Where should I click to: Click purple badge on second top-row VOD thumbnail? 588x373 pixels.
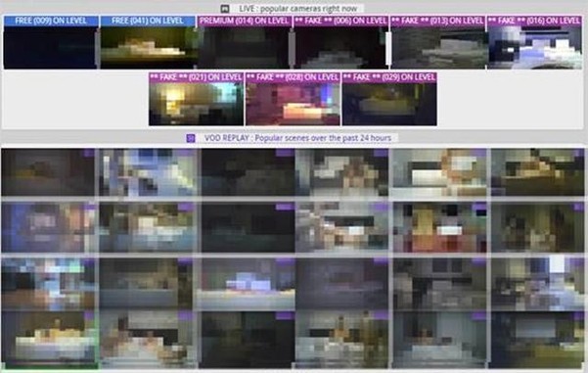[x=186, y=153]
